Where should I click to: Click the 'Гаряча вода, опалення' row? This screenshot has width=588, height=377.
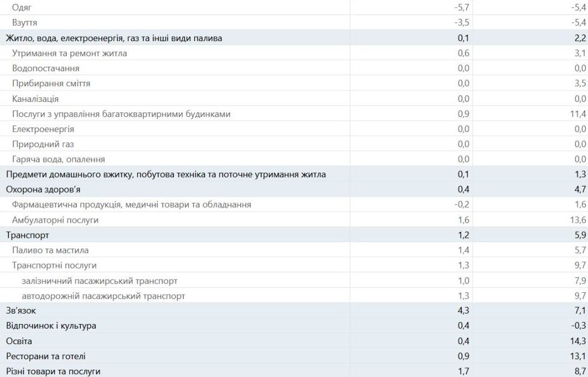(x=59, y=159)
